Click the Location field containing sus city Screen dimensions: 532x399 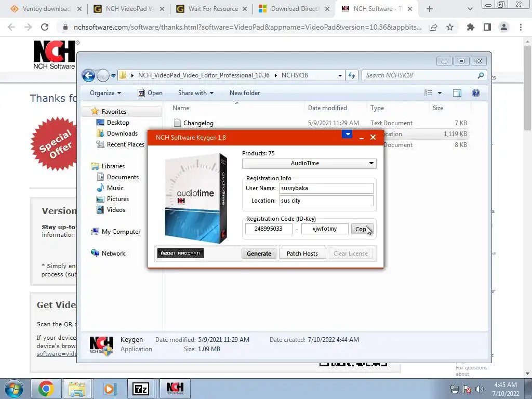tap(326, 201)
